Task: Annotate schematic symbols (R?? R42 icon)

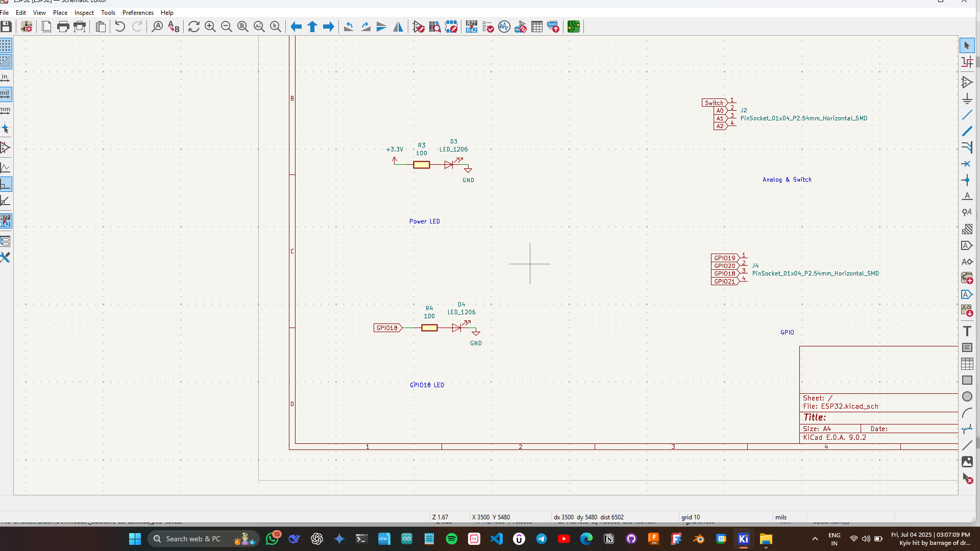Action: click(x=472, y=27)
